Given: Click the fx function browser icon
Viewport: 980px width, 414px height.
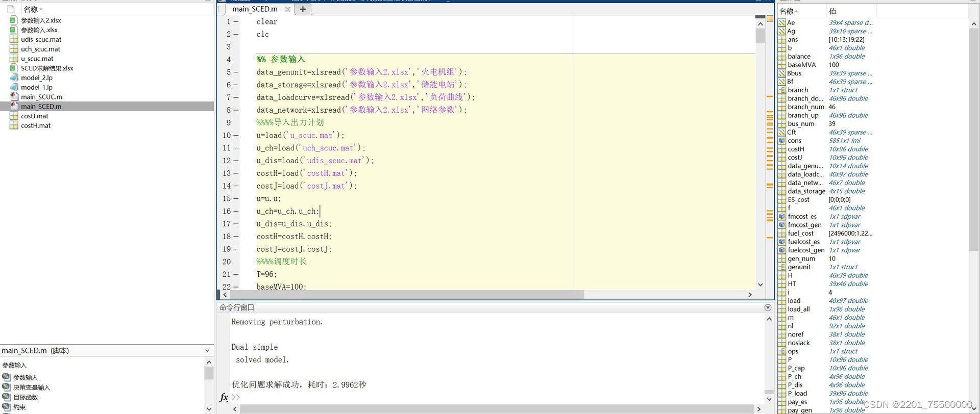Looking at the screenshot, I should [x=224, y=397].
